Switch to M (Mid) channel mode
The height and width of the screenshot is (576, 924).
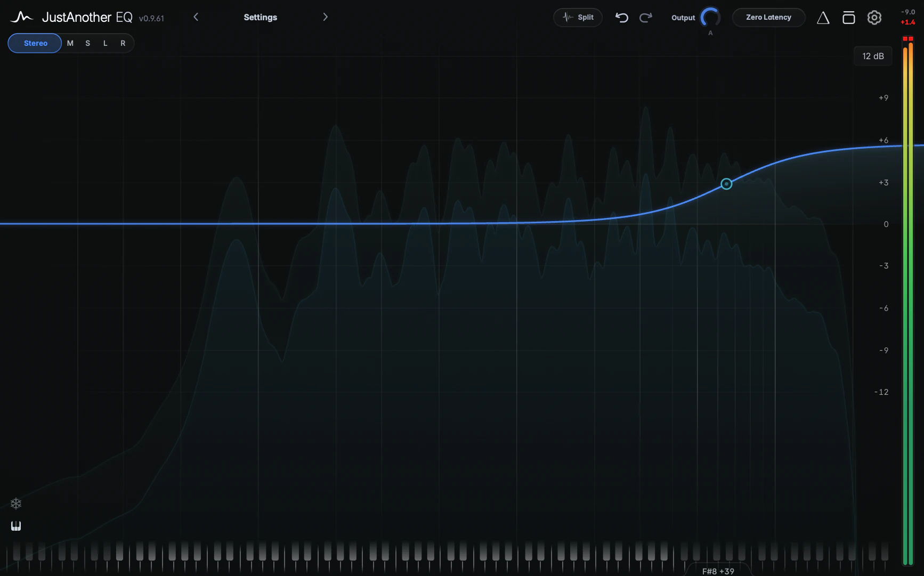[x=70, y=43]
